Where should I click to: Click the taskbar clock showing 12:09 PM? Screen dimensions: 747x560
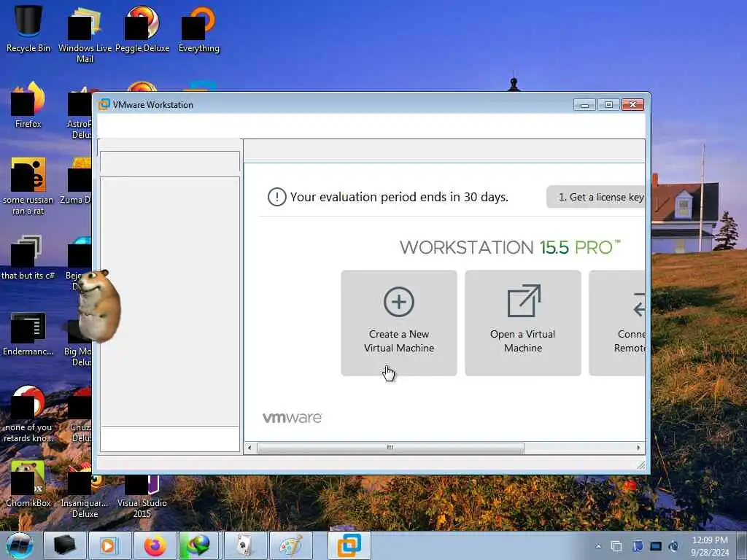pos(710,546)
